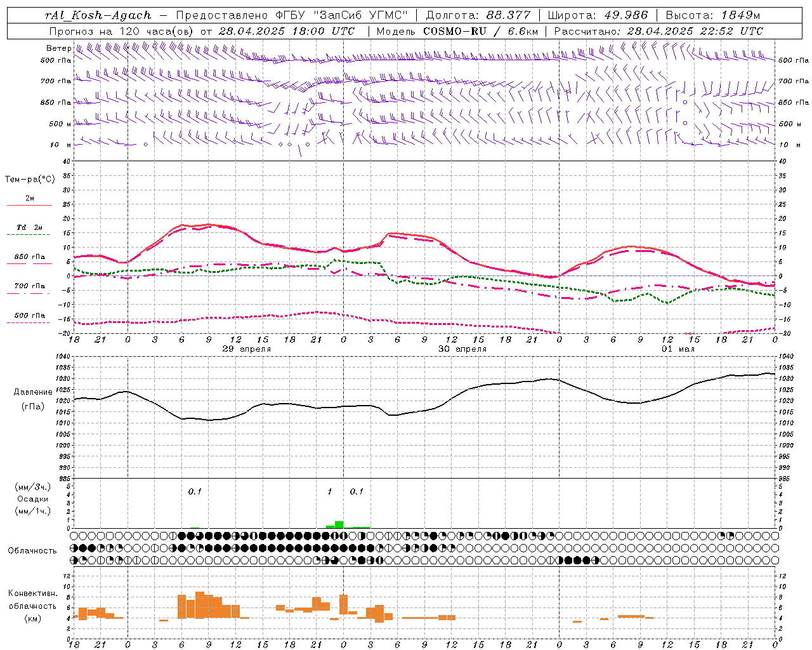Click the '30 апреля' date label
The height and width of the screenshot is (650, 812).
462,349
